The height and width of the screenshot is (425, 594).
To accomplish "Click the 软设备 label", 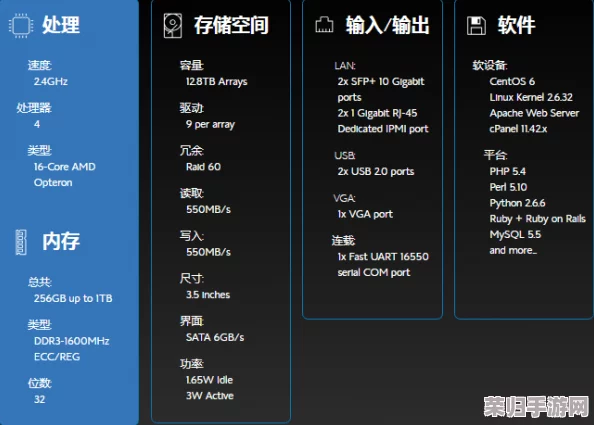I will 490,66.
